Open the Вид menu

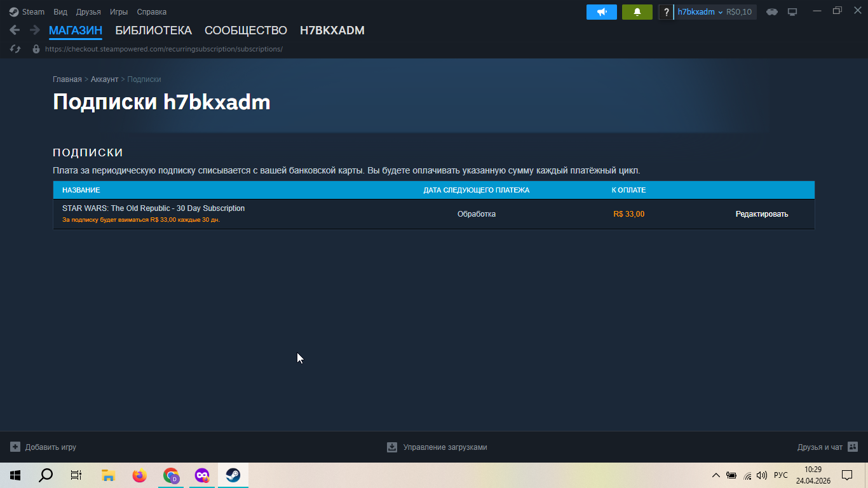pyautogui.click(x=60, y=12)
